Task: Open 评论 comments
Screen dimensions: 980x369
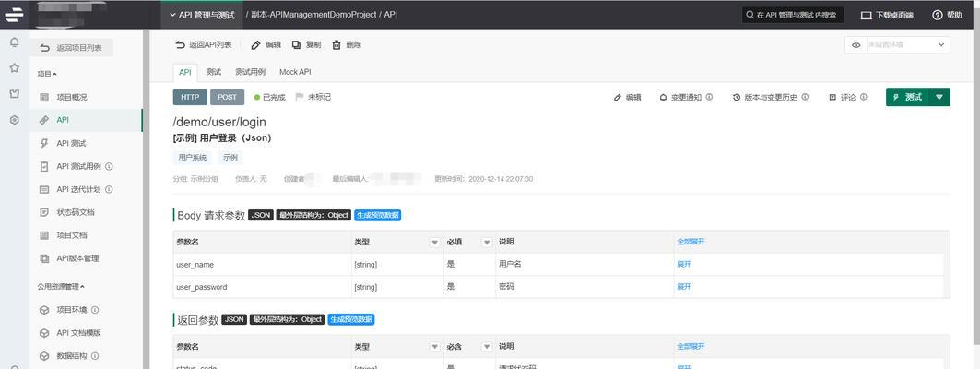Action: coord(844,98)
